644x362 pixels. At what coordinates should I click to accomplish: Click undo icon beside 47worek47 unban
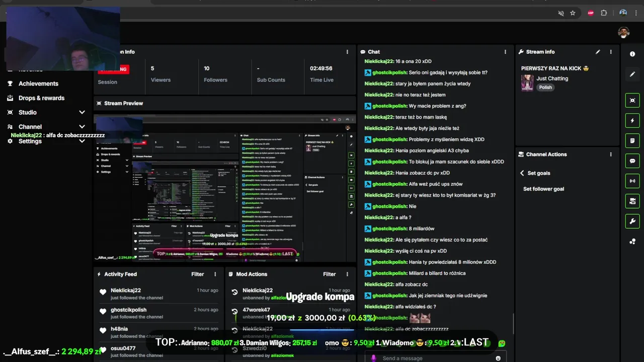click(x=234, y=312)
